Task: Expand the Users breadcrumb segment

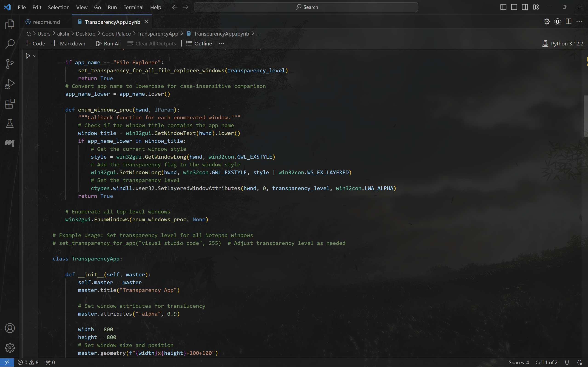Action: [x=44, y=34]
